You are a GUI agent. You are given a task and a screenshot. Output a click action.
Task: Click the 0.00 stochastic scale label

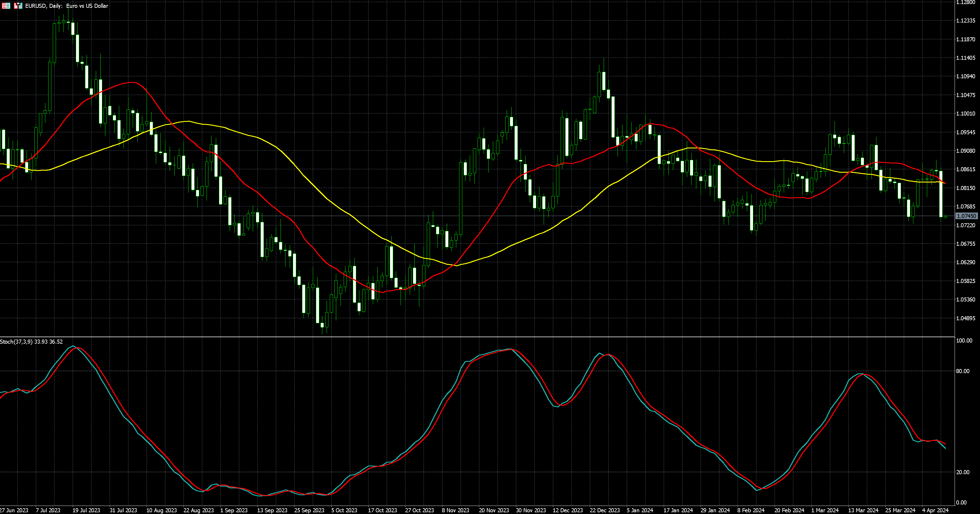click(961, 502)
